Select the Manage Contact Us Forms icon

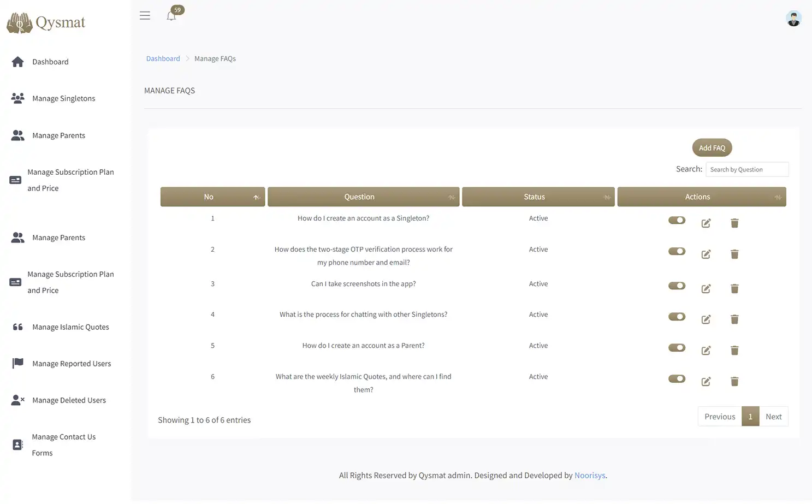coord(16,443)
